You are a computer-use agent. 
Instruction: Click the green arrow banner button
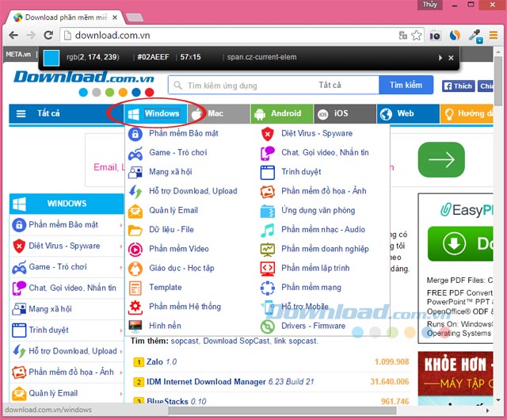pos(441,159)
